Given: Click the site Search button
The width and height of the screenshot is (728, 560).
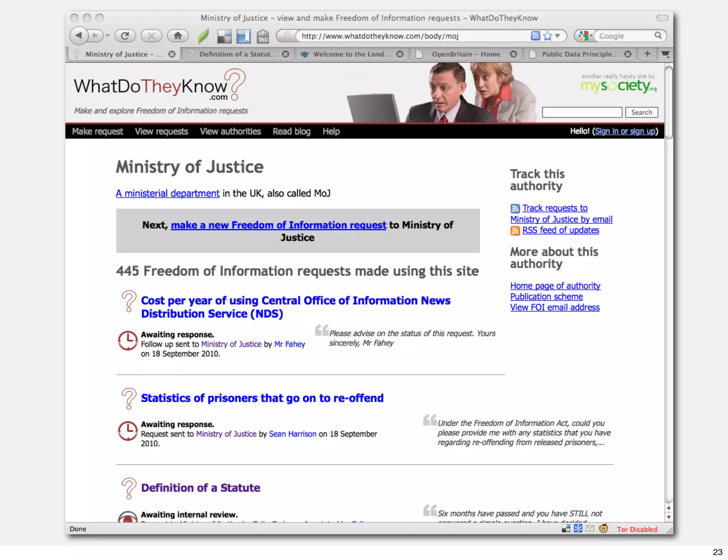Looking at the screenshot, I should point(641,112).
